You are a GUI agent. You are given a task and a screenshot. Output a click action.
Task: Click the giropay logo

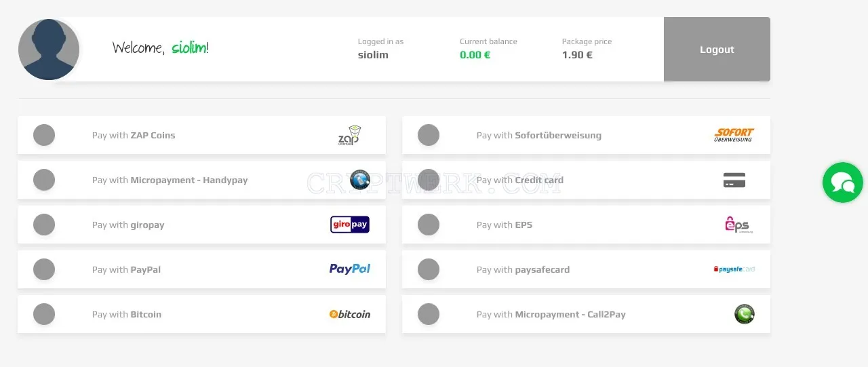point(350,225)
